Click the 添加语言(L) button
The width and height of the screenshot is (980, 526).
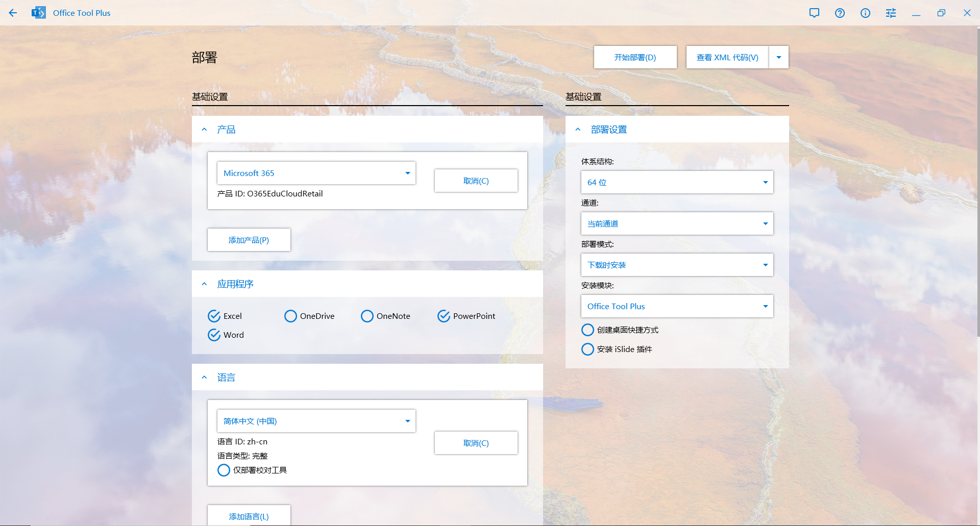click(x=249, y=515)
